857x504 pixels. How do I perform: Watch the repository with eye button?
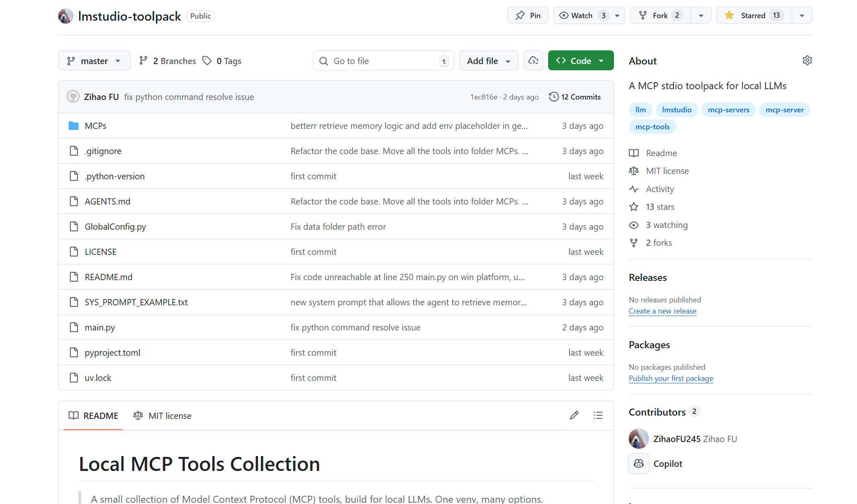click(x=582, y=15)
